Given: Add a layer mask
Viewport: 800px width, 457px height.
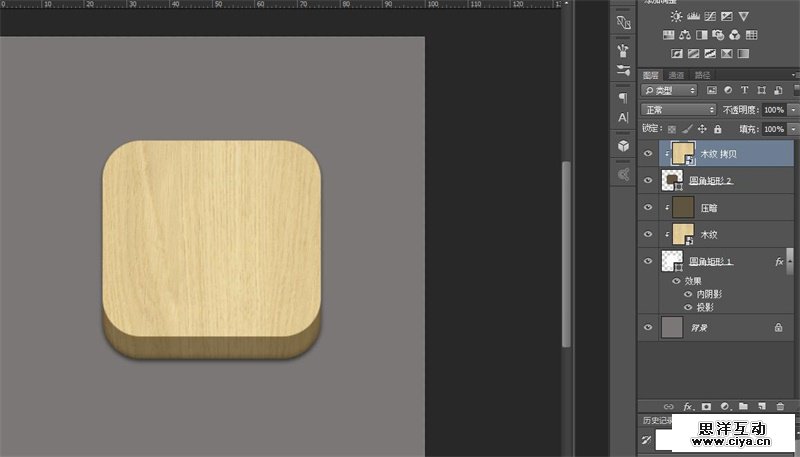Looking at the screenshot, I should pyautogui.click(x=706, y=407).
